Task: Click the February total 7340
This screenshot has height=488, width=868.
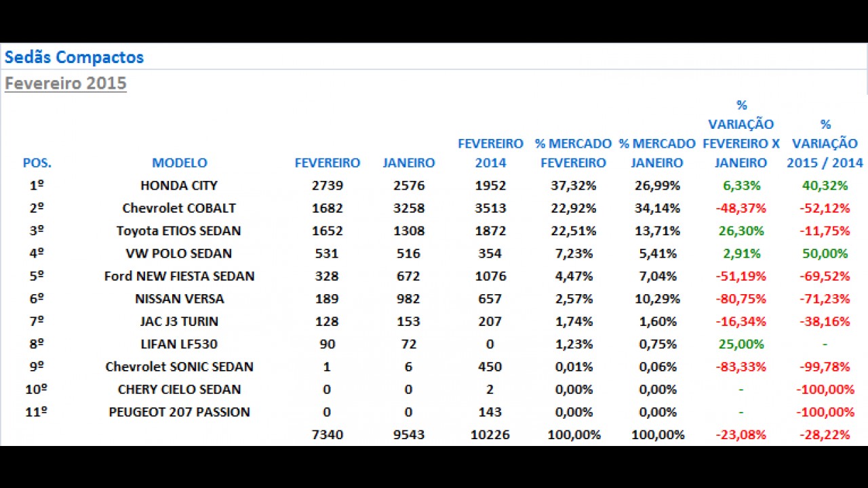Action: (328, 434)
